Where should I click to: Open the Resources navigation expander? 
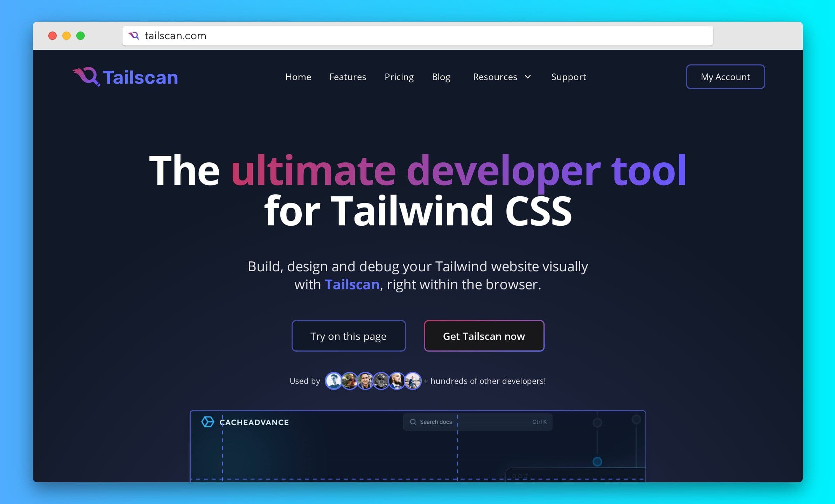(x=501, y=76)
